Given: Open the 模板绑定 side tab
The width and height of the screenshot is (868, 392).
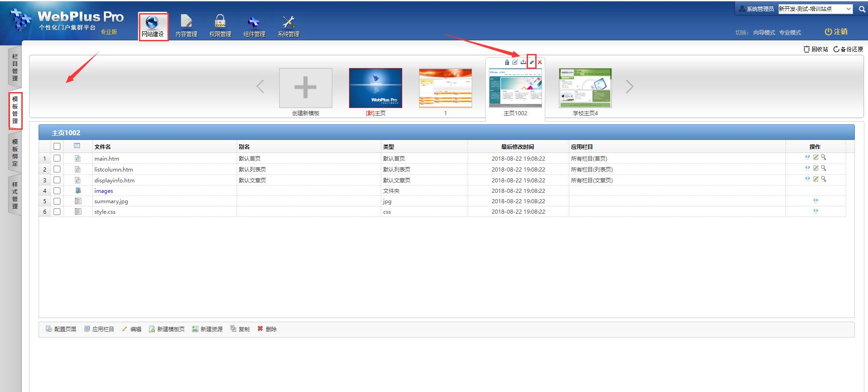Looking at the screenshot, I should 15,153.
